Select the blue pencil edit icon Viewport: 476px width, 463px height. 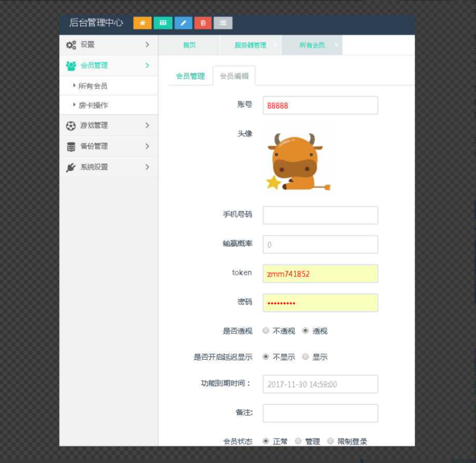183,23
